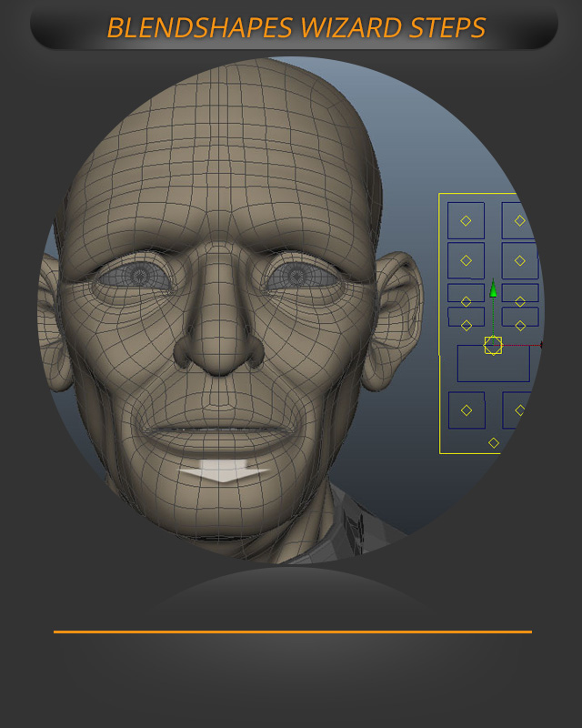Image resolution: width=582 pixels, height=728 pixels.
Task: Click the character's eye on the right side of the viewport
Action: [x=303, y=277]
